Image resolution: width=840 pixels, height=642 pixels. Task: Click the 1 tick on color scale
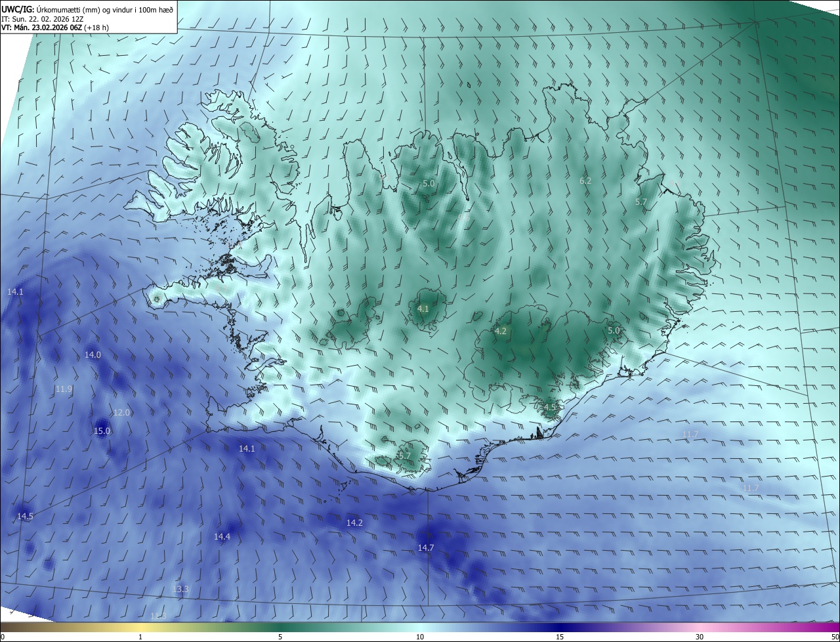click(140, 637)
